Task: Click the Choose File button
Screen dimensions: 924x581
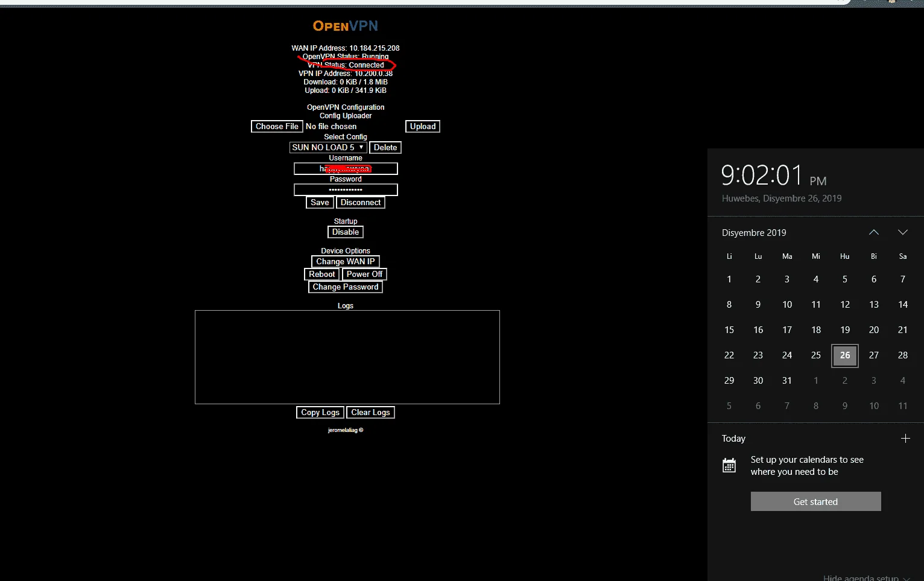Action: click(277, 126)
